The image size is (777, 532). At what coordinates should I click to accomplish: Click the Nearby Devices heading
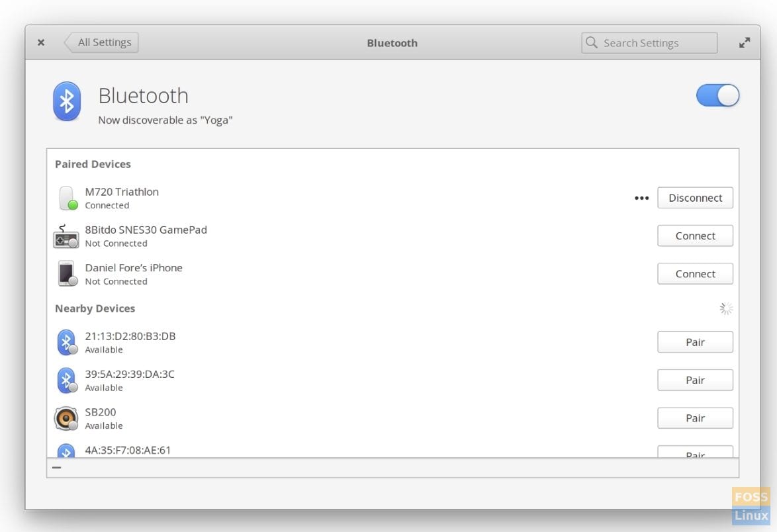[x=95, y=308]
